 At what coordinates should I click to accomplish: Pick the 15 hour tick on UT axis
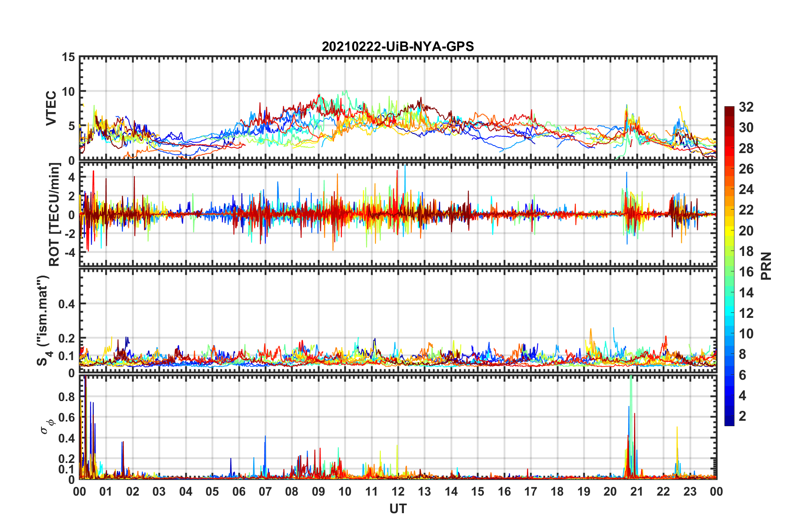(x=478, y=491)
